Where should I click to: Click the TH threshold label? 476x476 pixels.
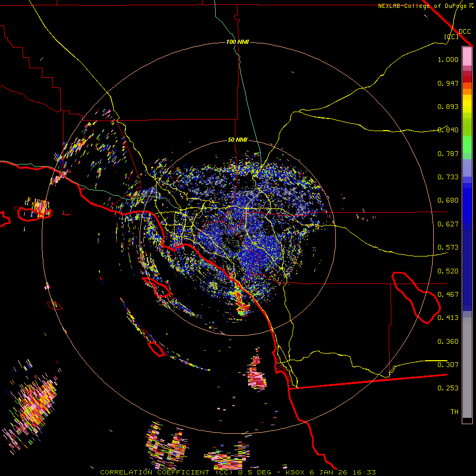[x=454, y=412]
